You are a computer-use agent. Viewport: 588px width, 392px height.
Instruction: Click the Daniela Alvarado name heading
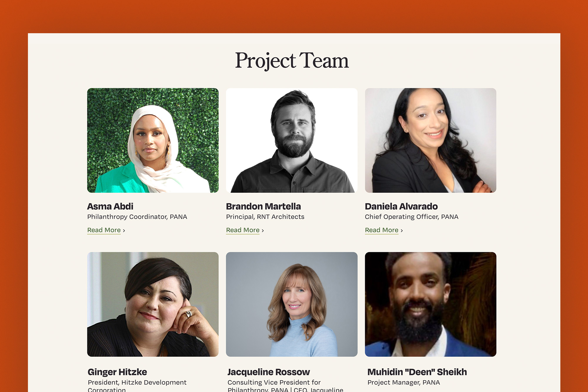[x=401, y=206]
